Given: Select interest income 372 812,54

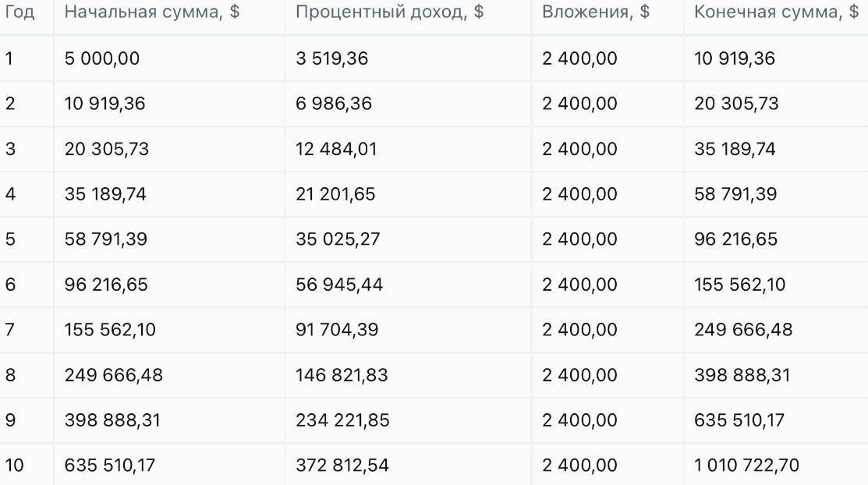Looking at the screenshot, I should tap(342, 465).
